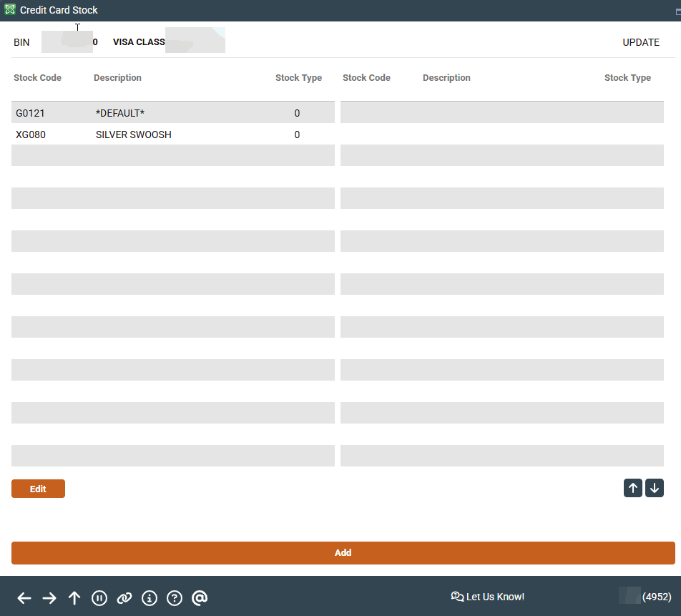Click the left Stock Code column header
Screen dimensions: 681x616
[37, 78]
